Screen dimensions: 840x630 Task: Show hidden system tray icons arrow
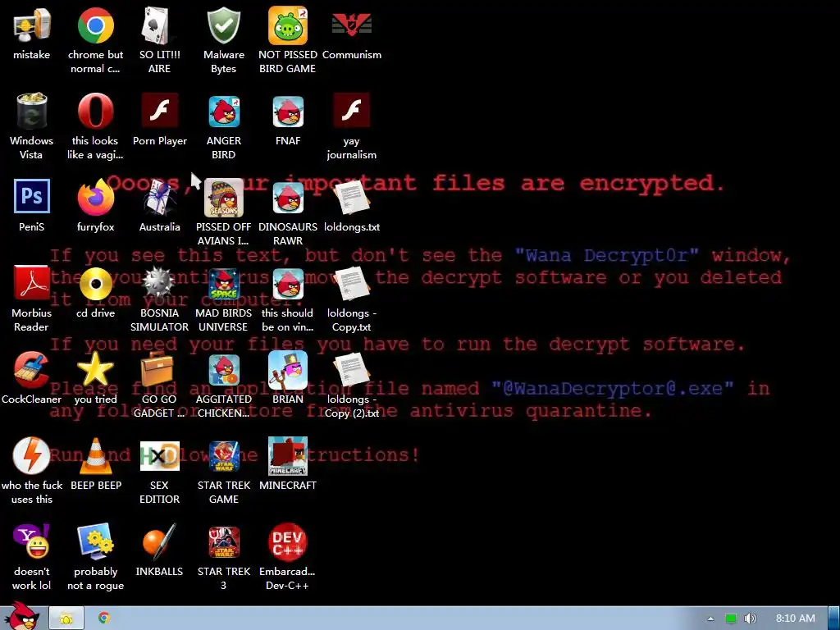[710, 619]
